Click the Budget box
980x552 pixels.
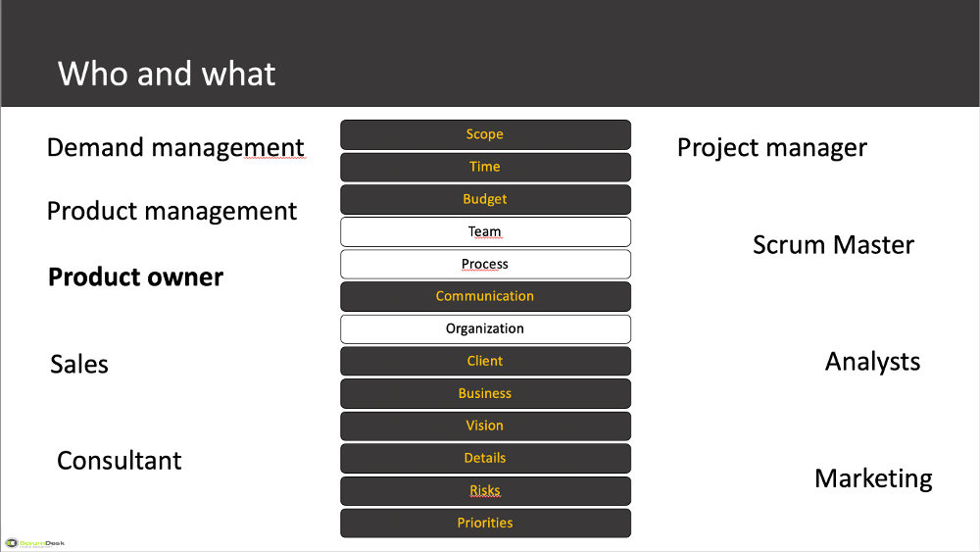tap(486, 199)
